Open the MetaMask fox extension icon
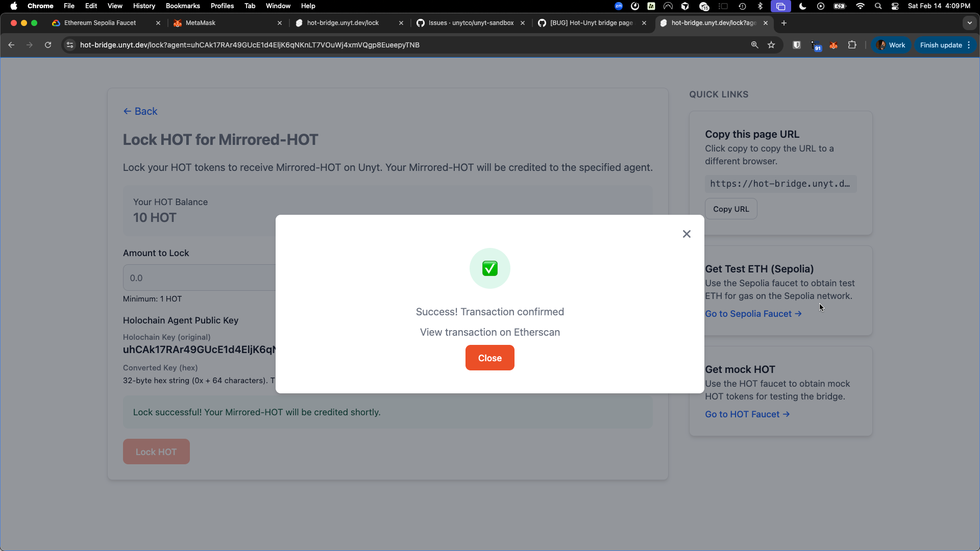The height and width of the screenshot is (551, 980). point(834,45)
